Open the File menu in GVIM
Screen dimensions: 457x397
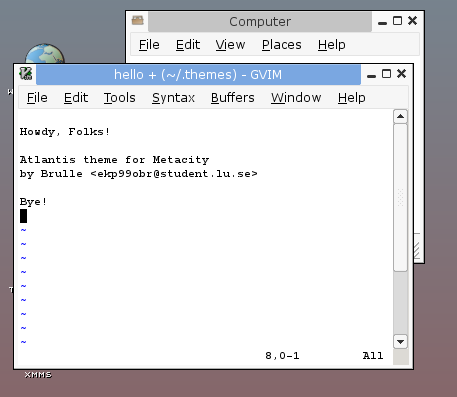pyautogui.click(x=37, y=98)
